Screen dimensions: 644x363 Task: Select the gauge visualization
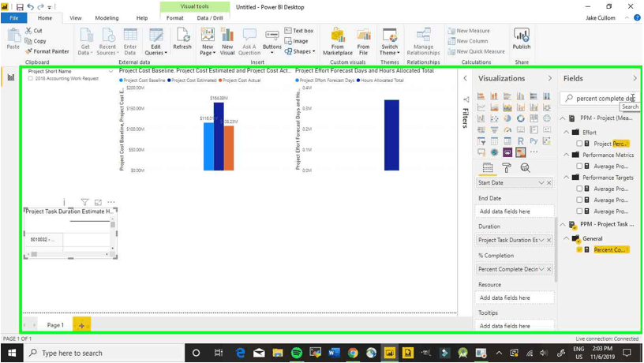pos(507,129)
